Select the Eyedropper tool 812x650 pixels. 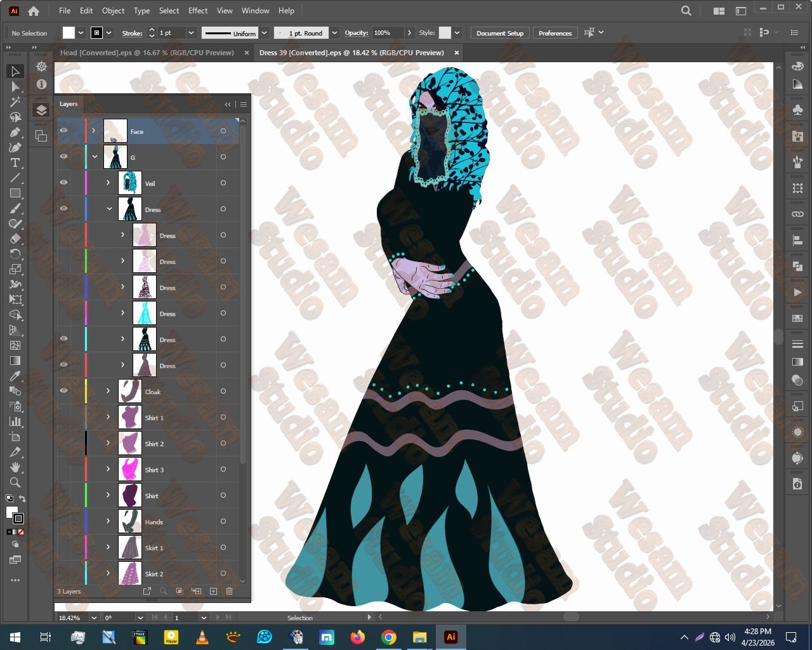pos(16,376)
